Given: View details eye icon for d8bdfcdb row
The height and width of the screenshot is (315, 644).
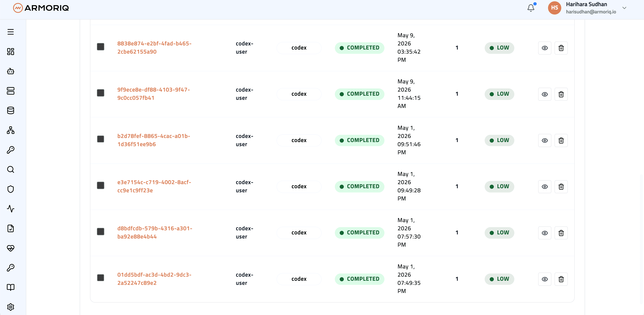Looking at the screenshot, I should (544, 233).
